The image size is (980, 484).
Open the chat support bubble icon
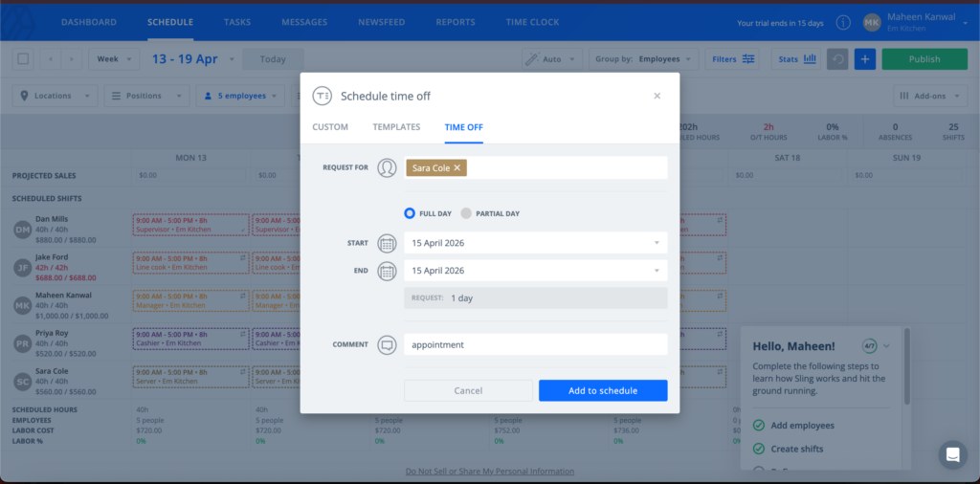coord(952,455)
